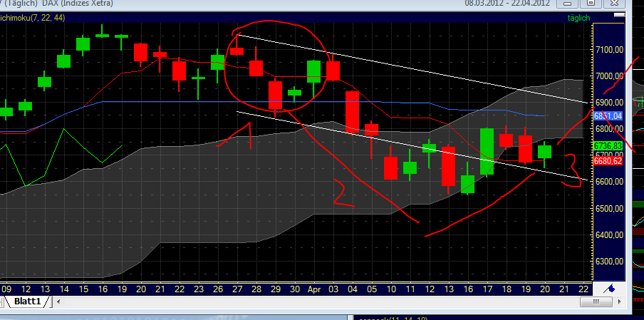Screen dimensions: 644x320
Task: Click the 6600,00 price axis label
Action: tap(609, 182)
